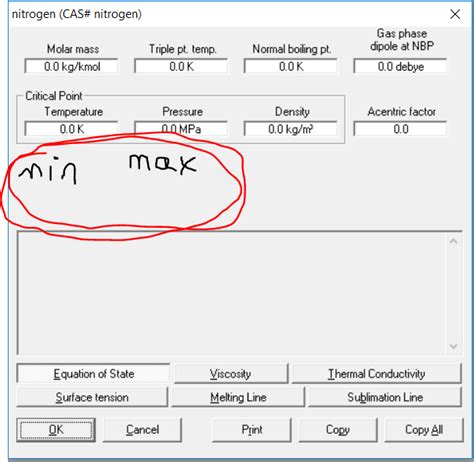Select the Critical Point Density field
Screen dimensions: 474x462
tap(291, 129)
